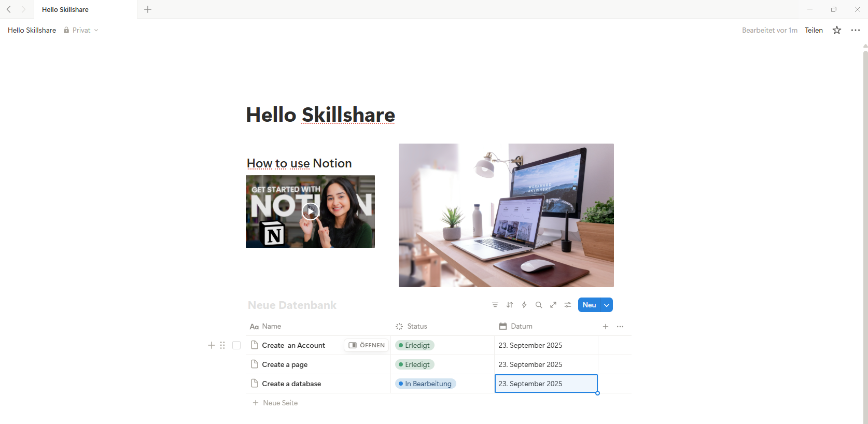The width and height of the screenshot is (868, 424).
Task: Select the Create an Account entry
Action: 293,345
